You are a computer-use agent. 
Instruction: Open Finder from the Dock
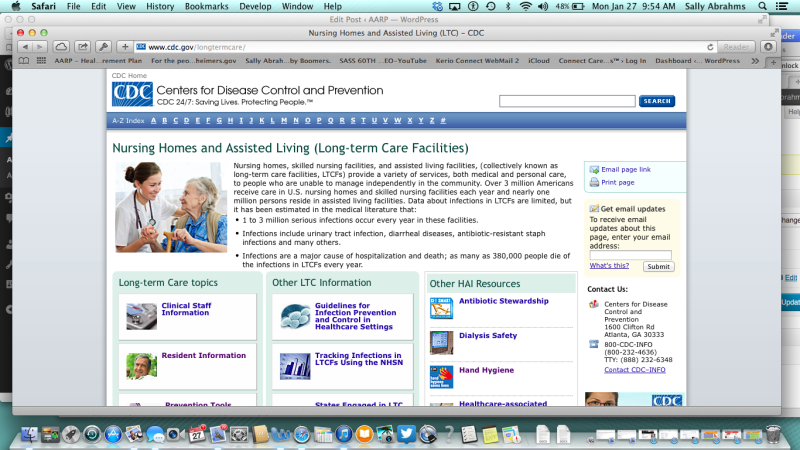[29, 434]
